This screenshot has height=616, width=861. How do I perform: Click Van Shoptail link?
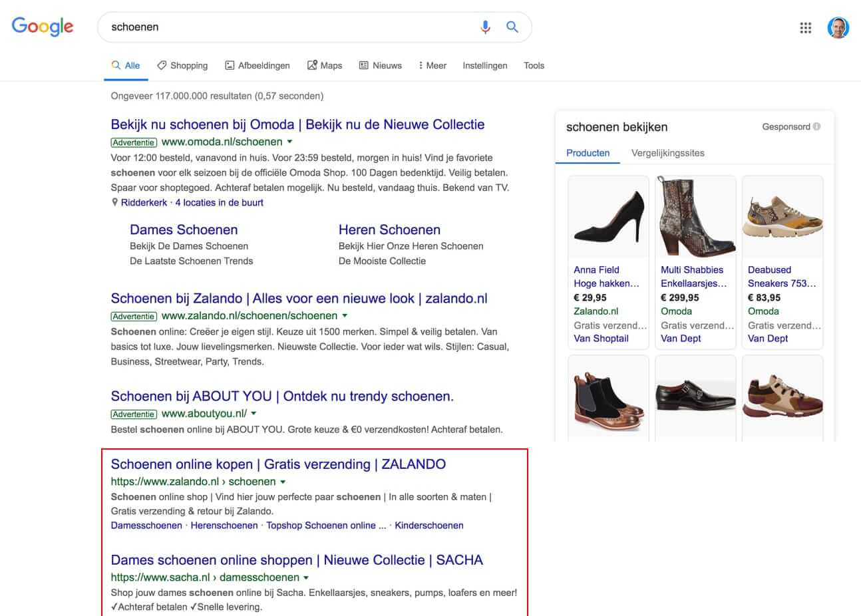(601, 339)
